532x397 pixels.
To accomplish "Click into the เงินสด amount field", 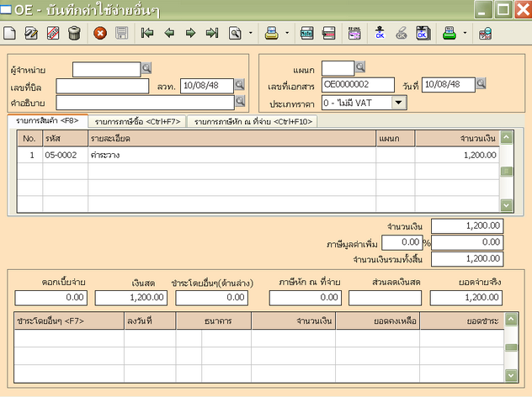I will 130,298.
